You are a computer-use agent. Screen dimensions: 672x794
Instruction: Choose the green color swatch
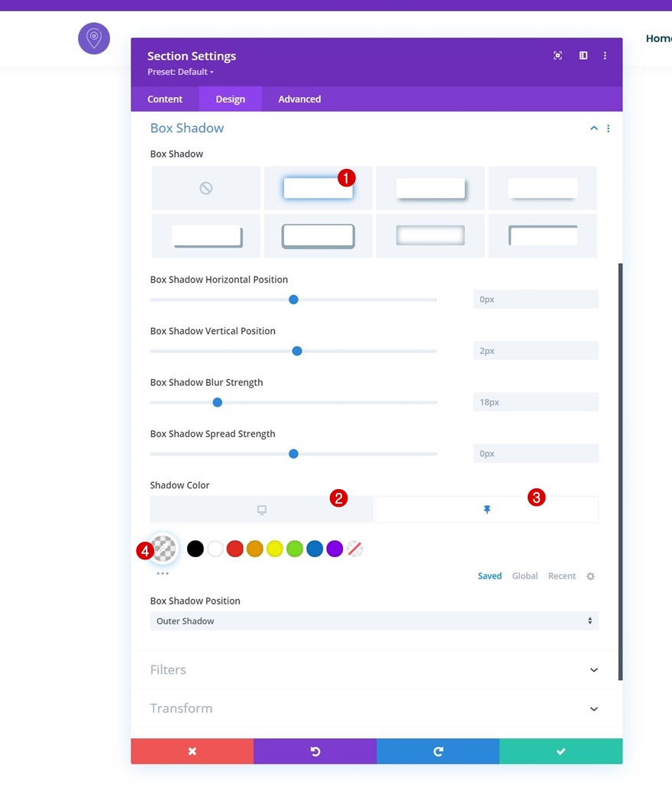click(x=295, y=549)
